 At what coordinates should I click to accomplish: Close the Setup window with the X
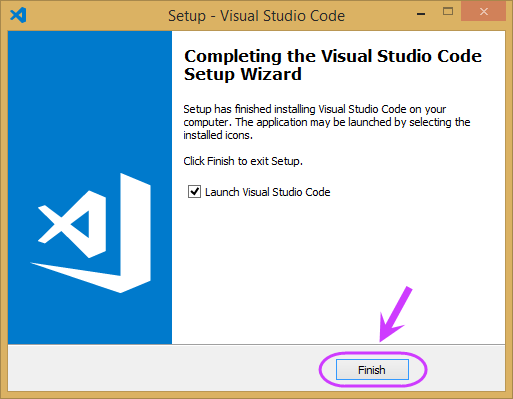pos(483,12)
